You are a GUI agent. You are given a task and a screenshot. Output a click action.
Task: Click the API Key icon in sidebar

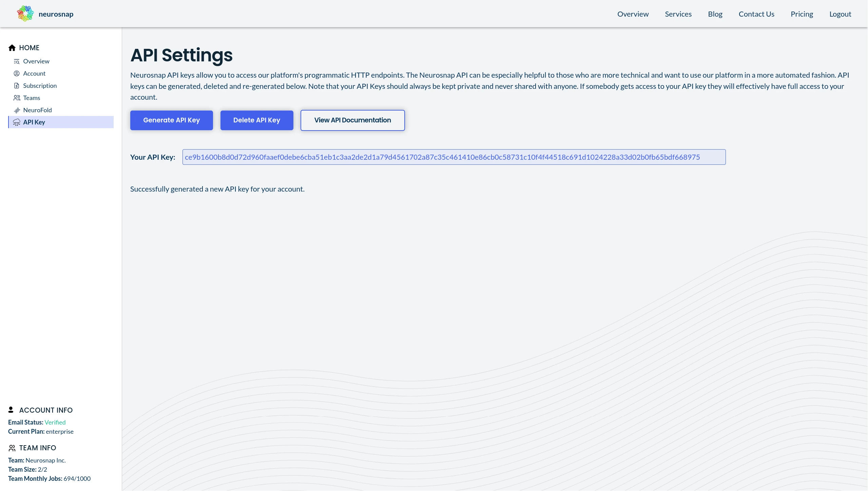pyautogui.click(x=17, y=122)
